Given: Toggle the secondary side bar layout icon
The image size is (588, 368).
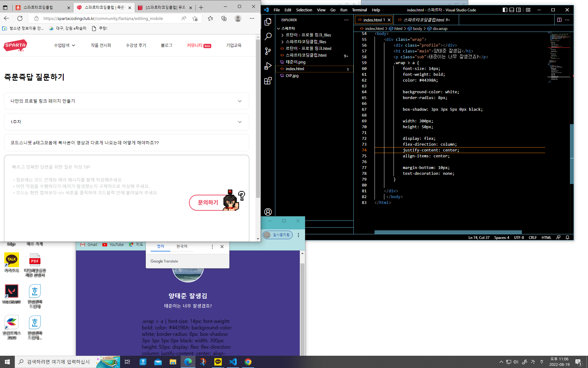Looking at the screenshot, I should point(518,10).
